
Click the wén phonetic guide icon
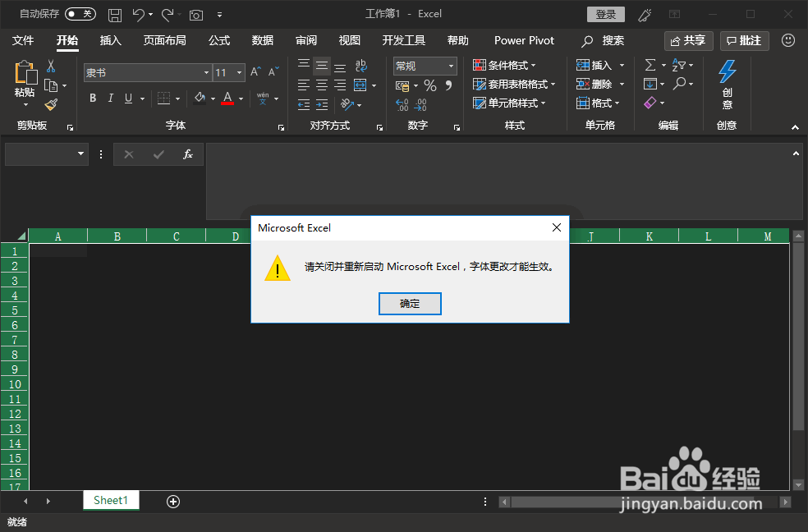(x=263, y=99)
